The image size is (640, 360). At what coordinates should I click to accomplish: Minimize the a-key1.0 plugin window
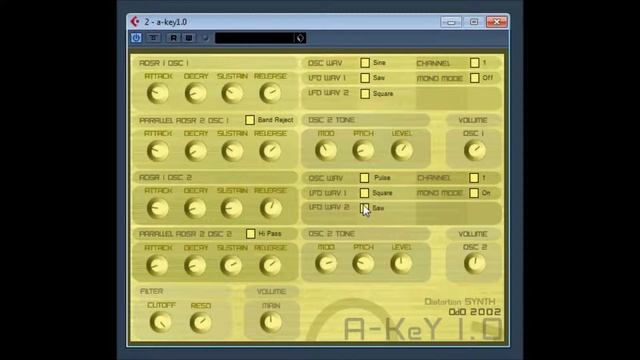[x=451, y=22]
